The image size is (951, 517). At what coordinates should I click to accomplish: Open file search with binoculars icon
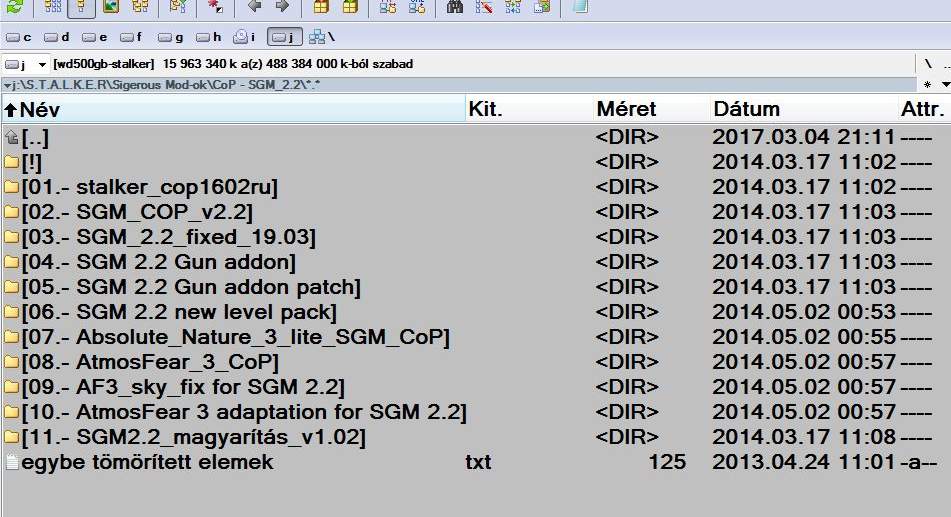point(454,6)
